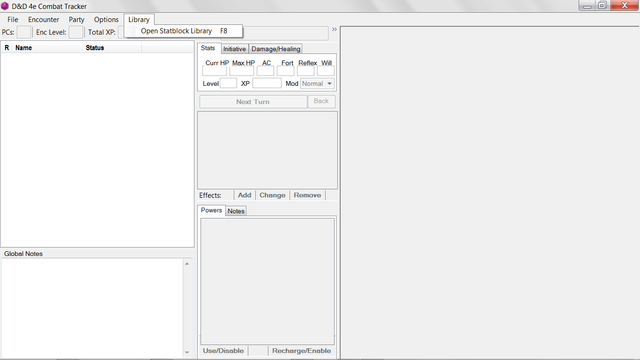Open the File menu
This screenshot has height=360, width=640.
[13, 20]
